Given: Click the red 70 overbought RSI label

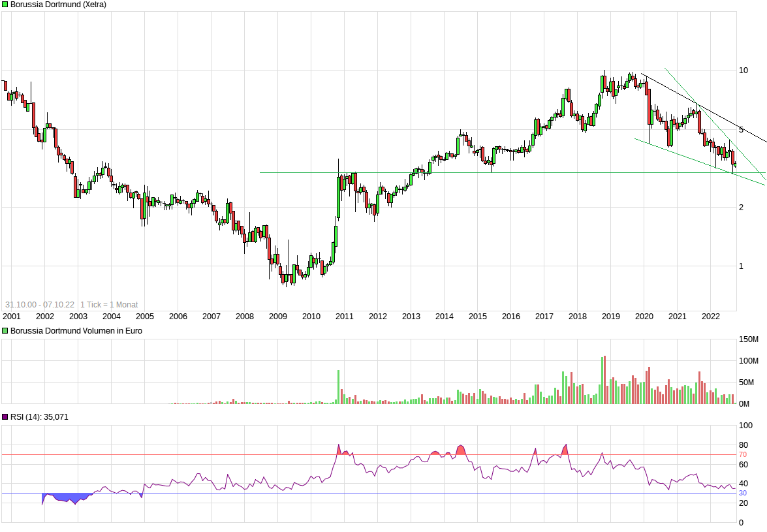Looking at the screenshot, I should click(742, 454).
